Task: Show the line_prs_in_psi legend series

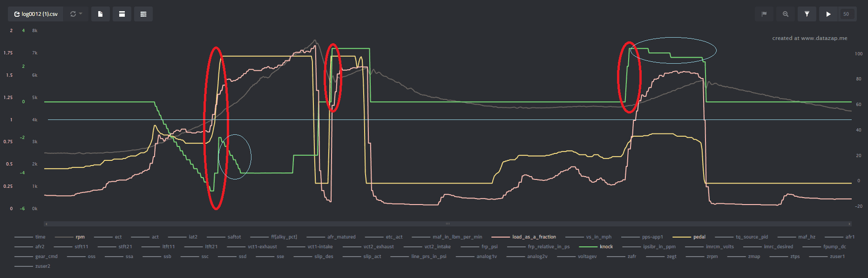Action: click(419, 257)
